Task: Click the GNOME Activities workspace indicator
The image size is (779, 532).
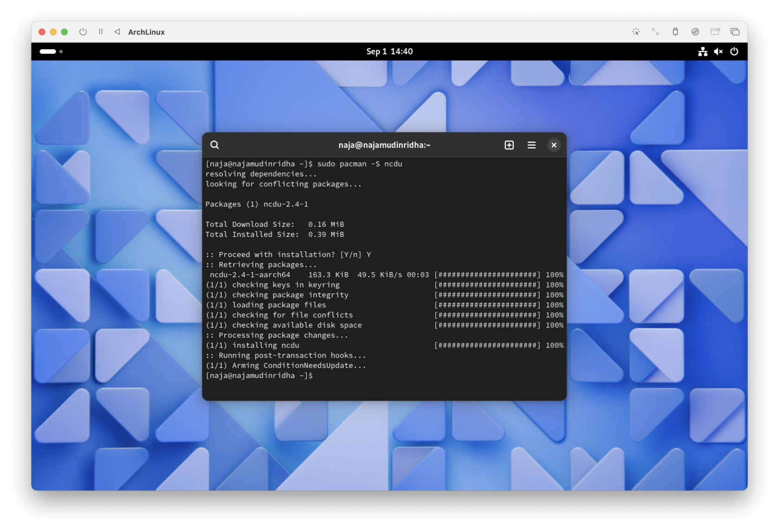Action: click(51, 51)
